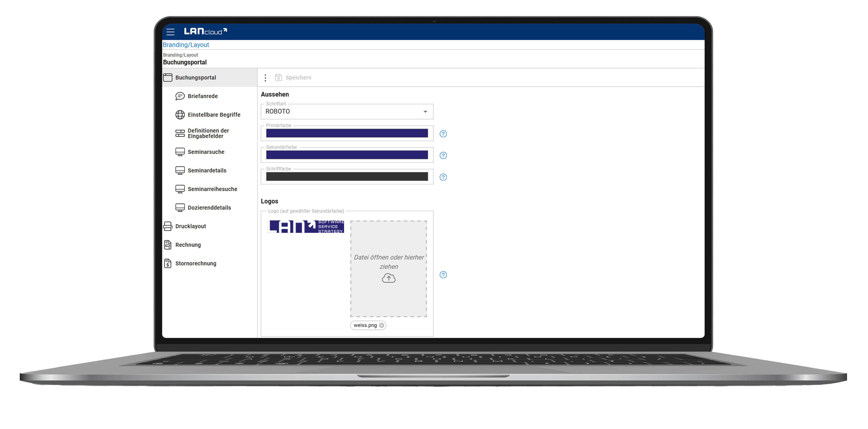Select the Briefanrede speech bubble icon

tap(180, 96)
